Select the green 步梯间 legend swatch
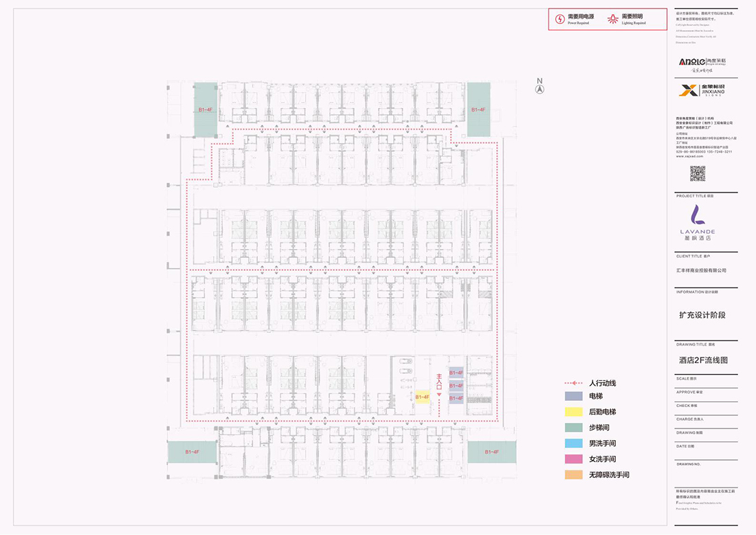Screen dimensions: 756x535 (x=573, y=428)
